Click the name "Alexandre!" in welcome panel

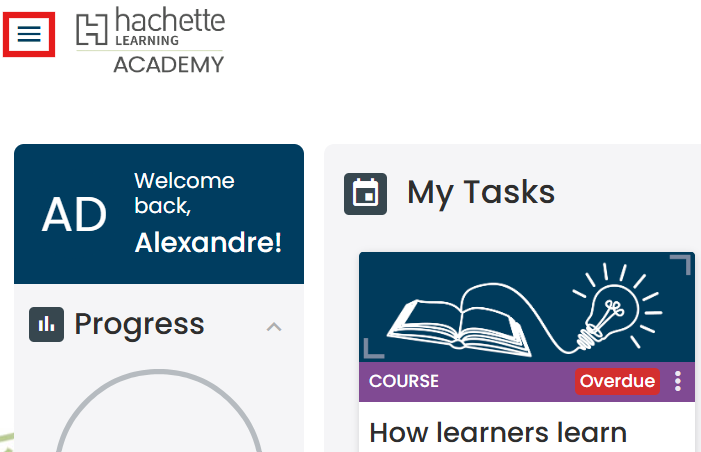coord(208,242)
